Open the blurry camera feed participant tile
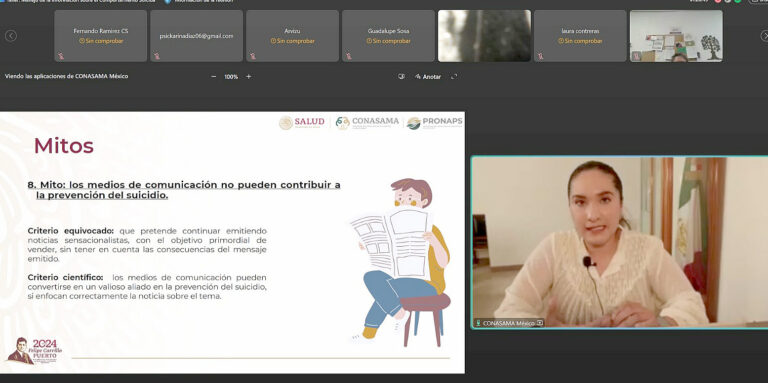The image size is (768, 383). (484, 36)
